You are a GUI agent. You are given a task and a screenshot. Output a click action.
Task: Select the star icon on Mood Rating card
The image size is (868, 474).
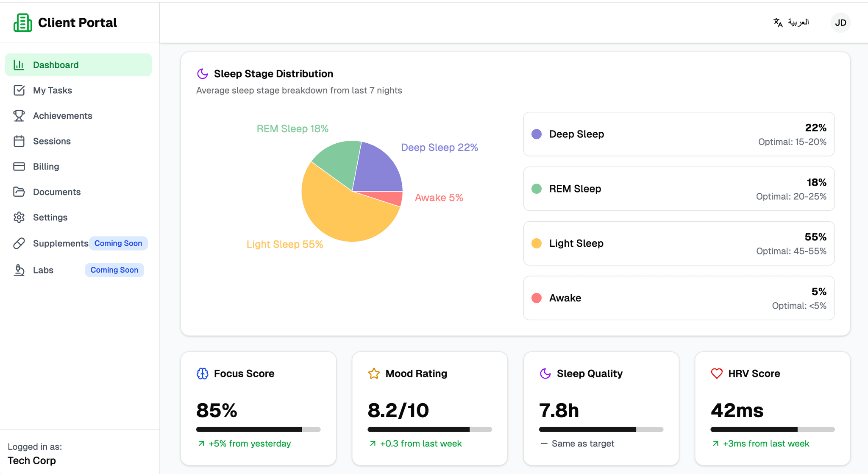[373, 374]
